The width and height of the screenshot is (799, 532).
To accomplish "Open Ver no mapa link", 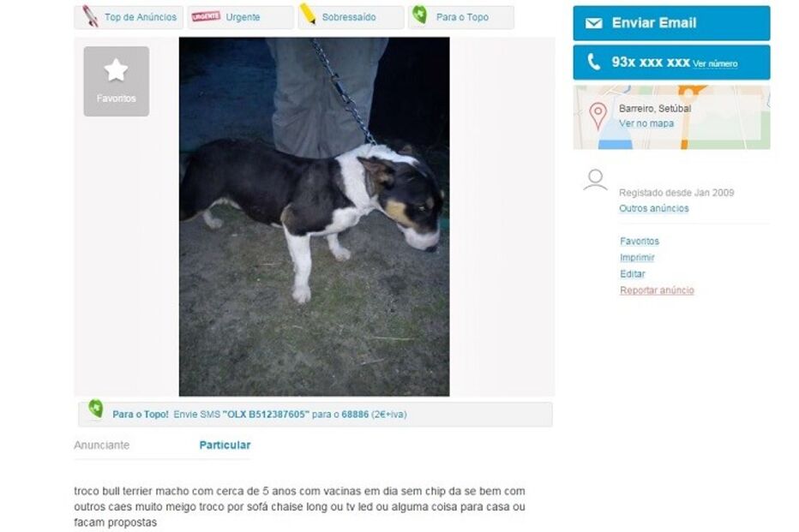I will 646,123.
